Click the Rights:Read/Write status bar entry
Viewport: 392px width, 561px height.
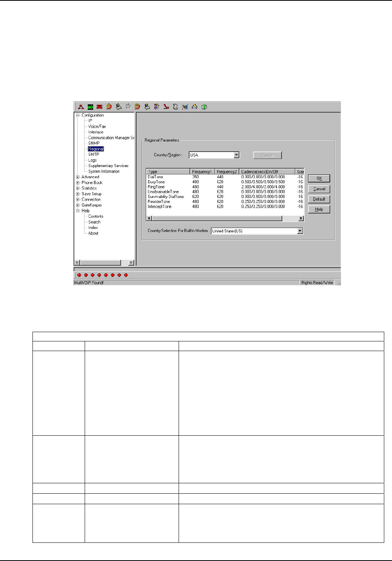pyautogui.click(x=317, y=283)
